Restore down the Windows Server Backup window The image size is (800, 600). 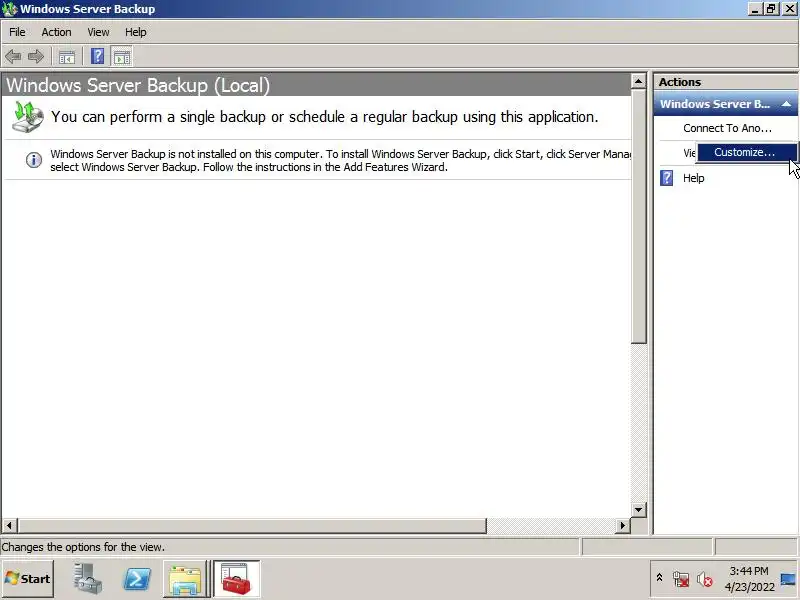pyautogui.click(x=770, y=9)
